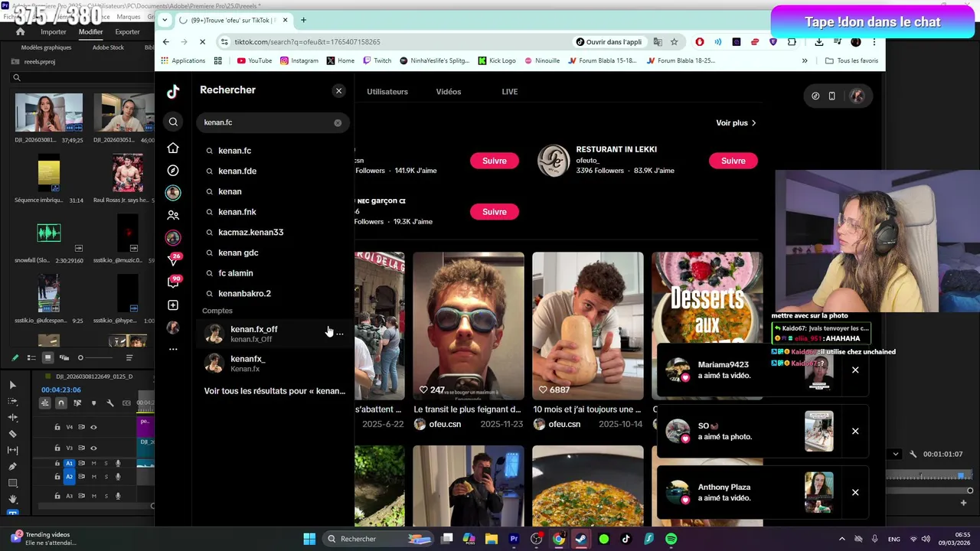Screen dimensions: 980x551
Task: Toggle V4 track eye visibility
Action: pos(93,427)
